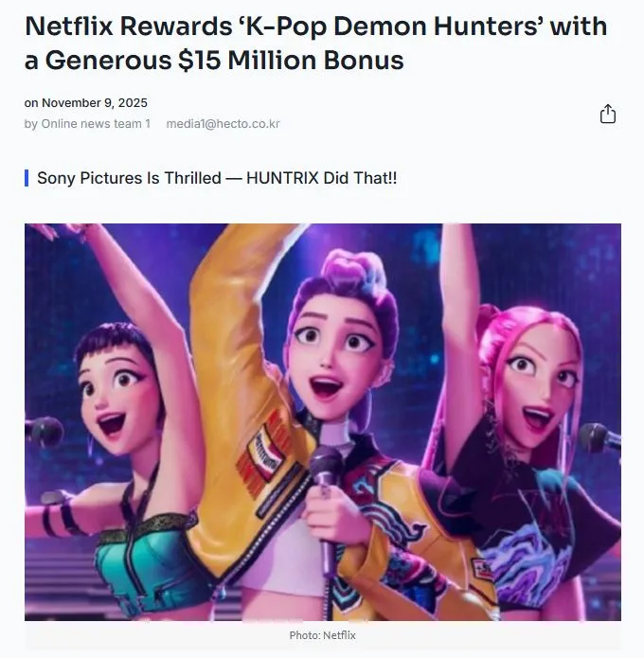Viewport: 644px width, 658px height.
Task: Click the word 'HUNTRIX' in the subheading
Action: [286, 178]
